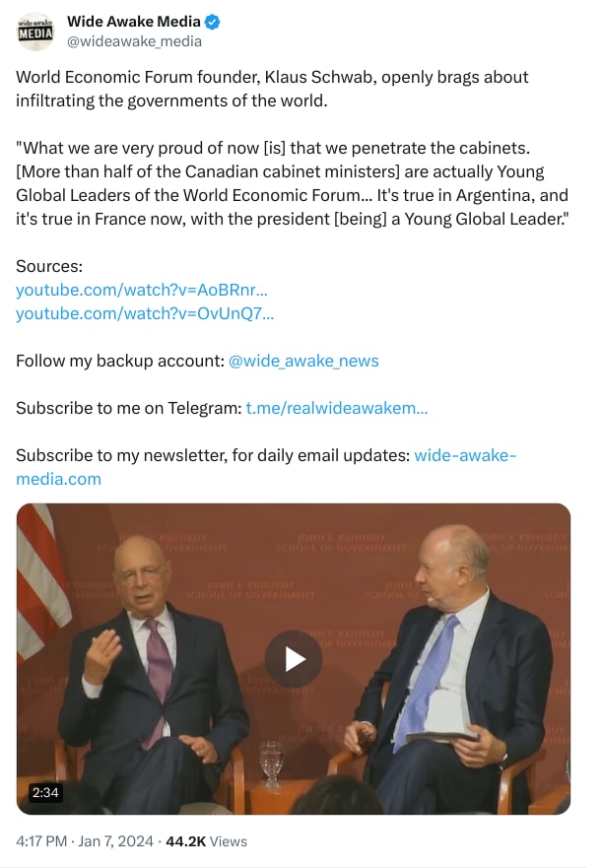
Task: Click the "Sources:" label text
Action: coord(49,266)
